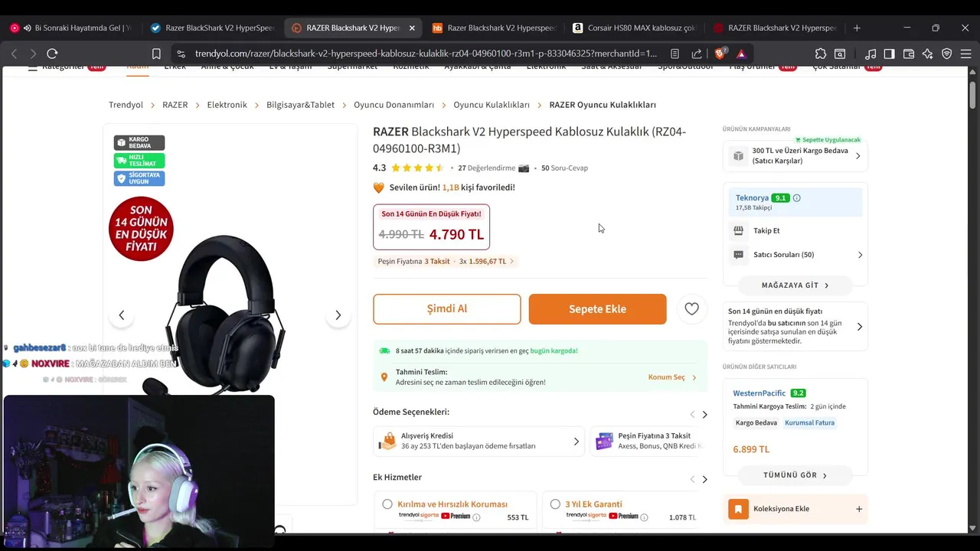The height and width of the screenshot is (551, 980).
Task: Open the browser extensions puzzle icon
Action: click(821, 54)
